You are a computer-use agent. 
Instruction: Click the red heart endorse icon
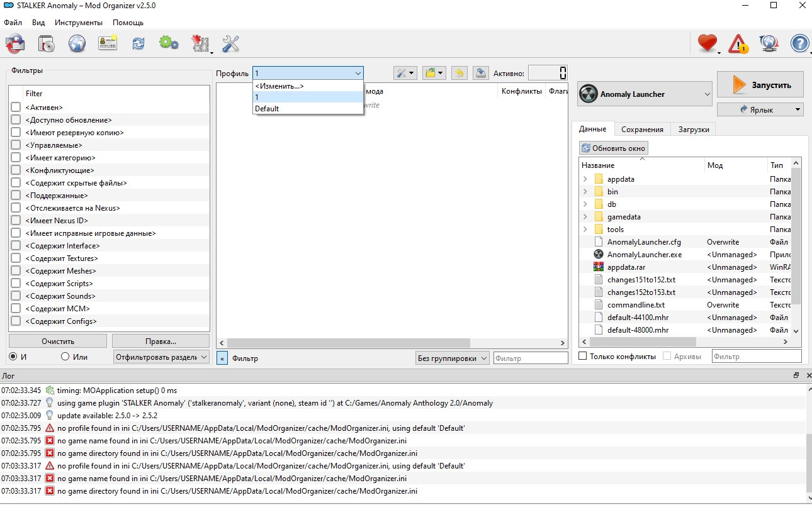click(x=708, y=43)
